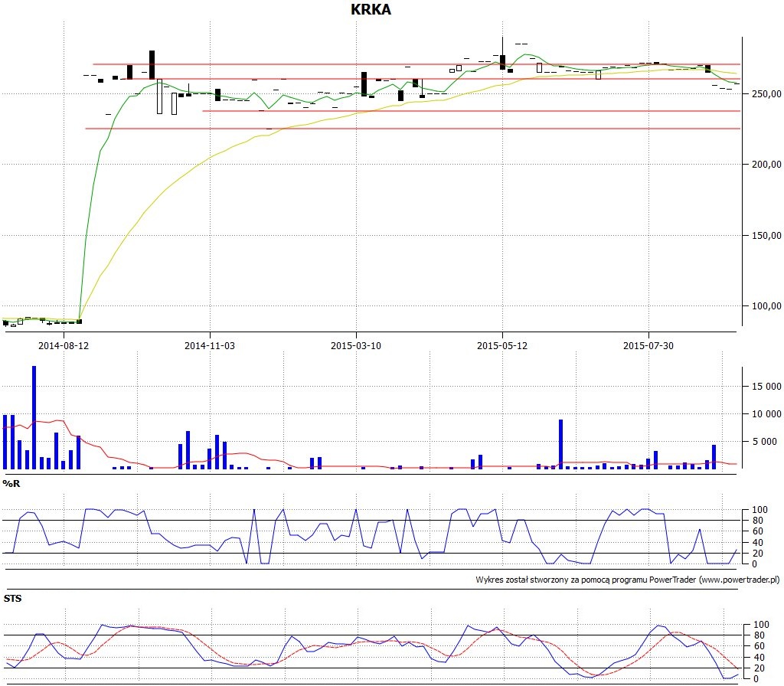Click the 15 000 volume axis label
This screenshot has width=784, height=686.
(766, 387)
